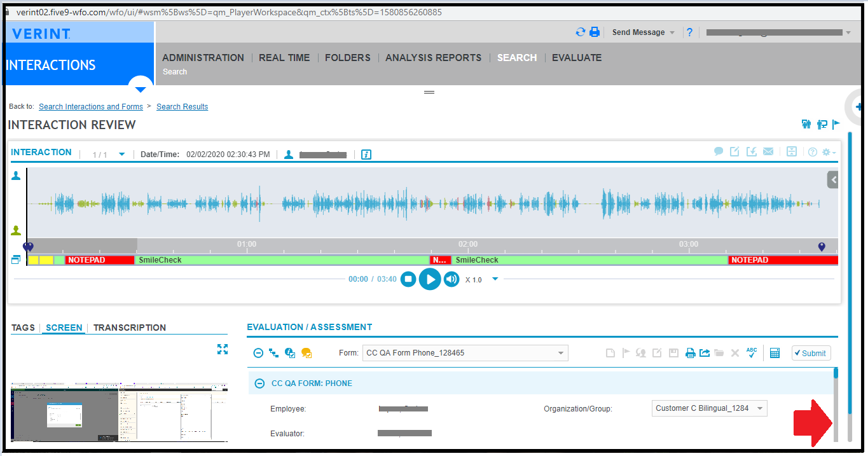Click the screen recording thumbnail
The width and height of the screenshot is (868, 456).
click(x=119, y=413)
